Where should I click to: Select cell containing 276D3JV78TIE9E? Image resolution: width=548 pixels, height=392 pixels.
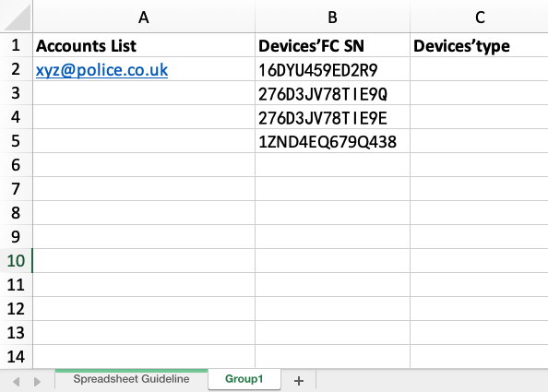[332, 117]
